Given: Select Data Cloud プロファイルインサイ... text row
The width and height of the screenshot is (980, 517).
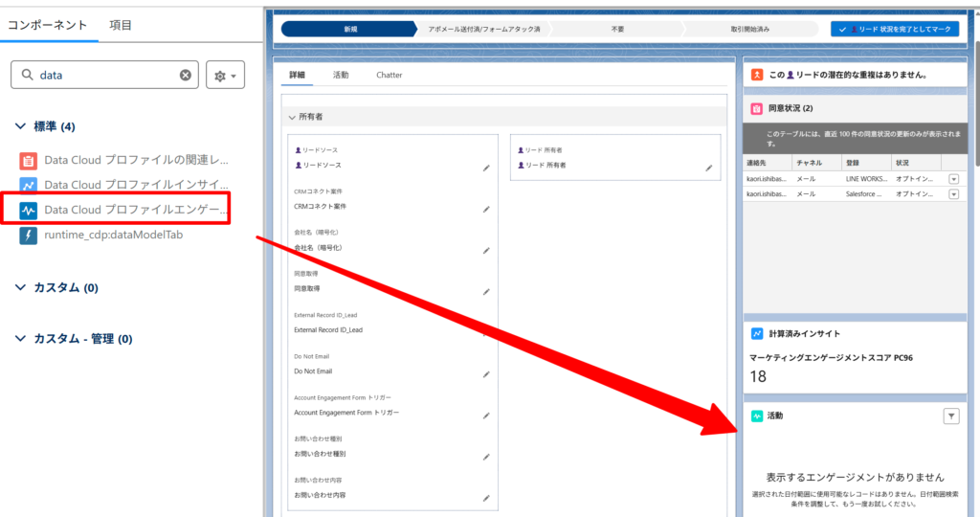Looking at the screenshot, I should click(x=136, y=185).
